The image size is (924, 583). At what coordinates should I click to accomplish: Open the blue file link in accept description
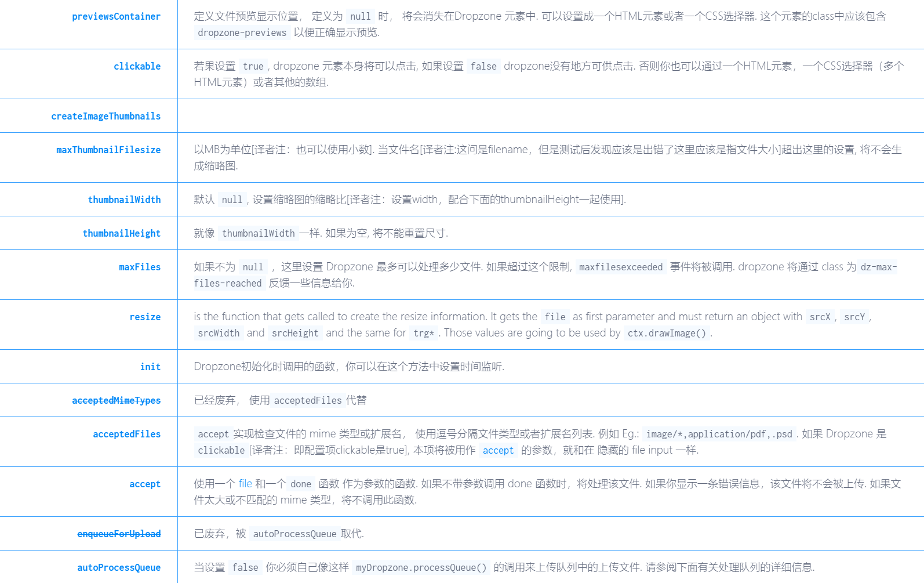pos(245,484)
